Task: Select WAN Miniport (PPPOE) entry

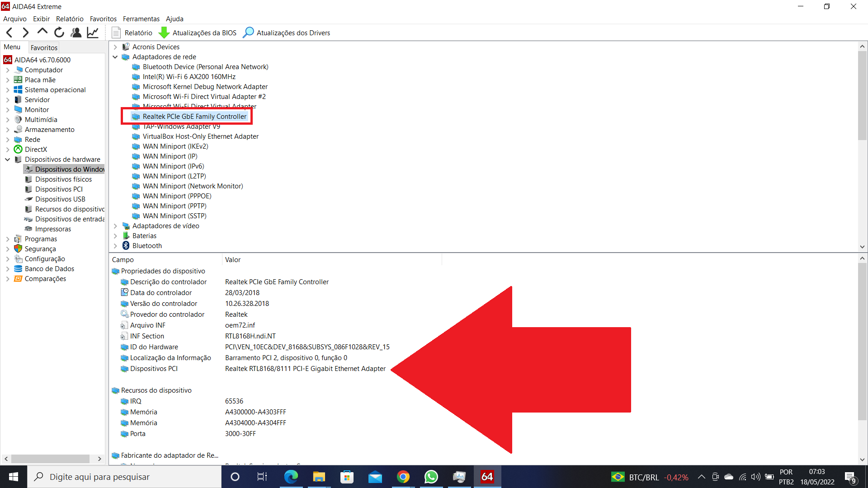Action: [x=177, y=196]
